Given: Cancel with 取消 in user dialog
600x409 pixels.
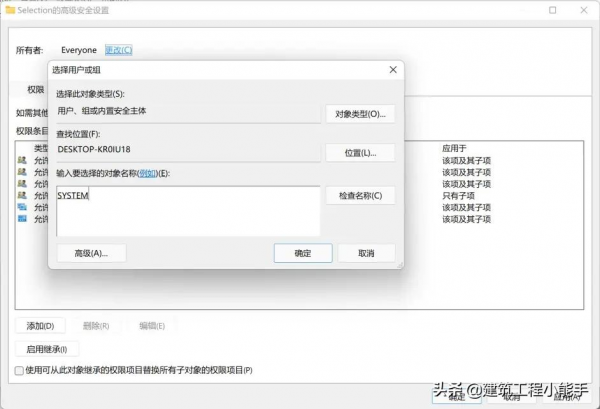Looking at the screenshot, I should [366, 253].
